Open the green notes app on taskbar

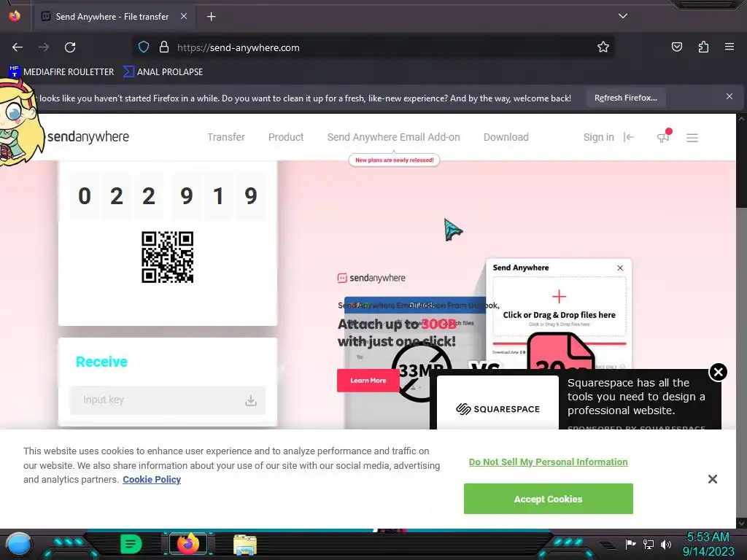(131, 544)
